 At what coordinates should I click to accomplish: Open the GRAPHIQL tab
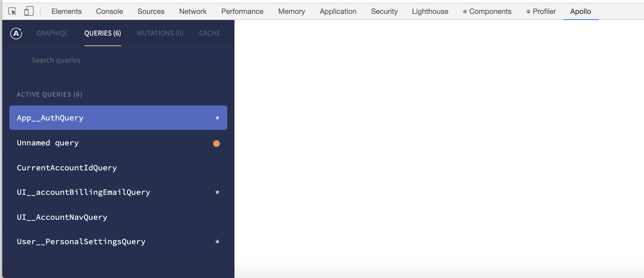(x=52, y=33)
